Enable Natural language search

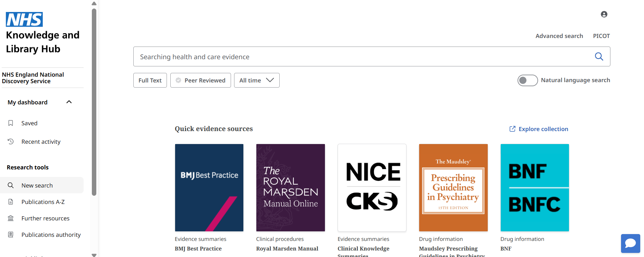[527, 80]
